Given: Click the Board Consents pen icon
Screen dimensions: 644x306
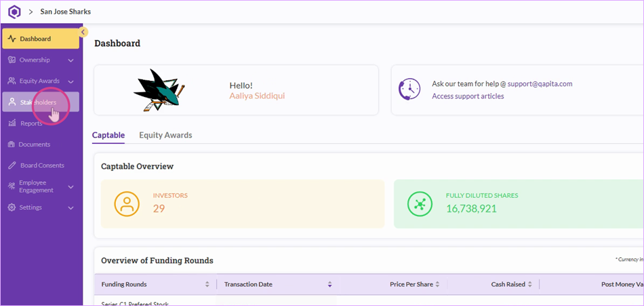Looking at the screenshot, I should (12, 166).
